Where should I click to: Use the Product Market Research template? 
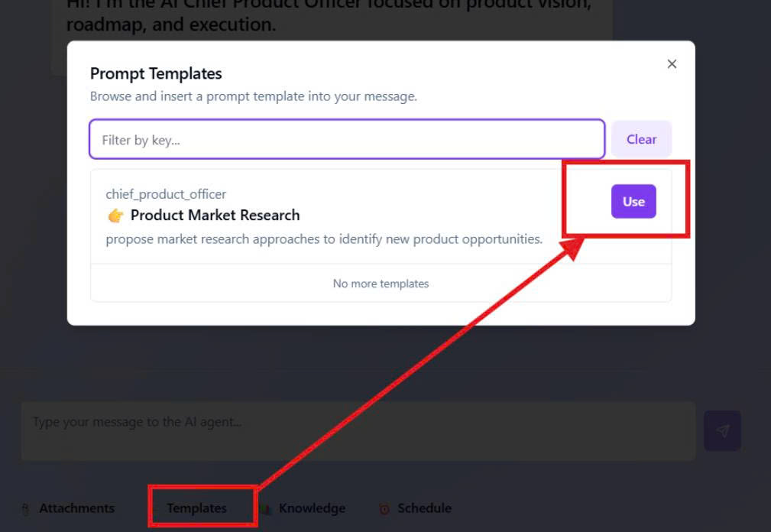tap(633, 202)
